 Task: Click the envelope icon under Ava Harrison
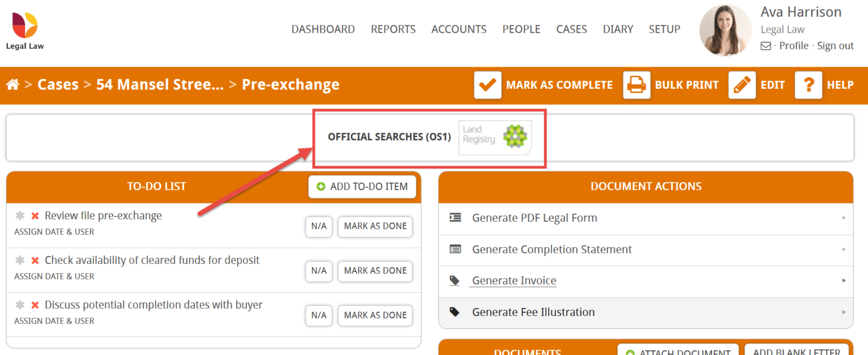tap(765, 46)
